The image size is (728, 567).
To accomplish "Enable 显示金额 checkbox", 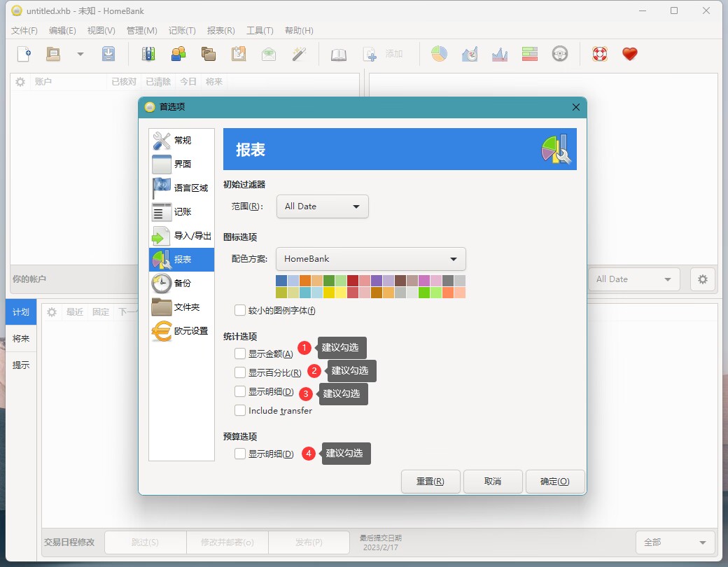I will tap(240, 354).
